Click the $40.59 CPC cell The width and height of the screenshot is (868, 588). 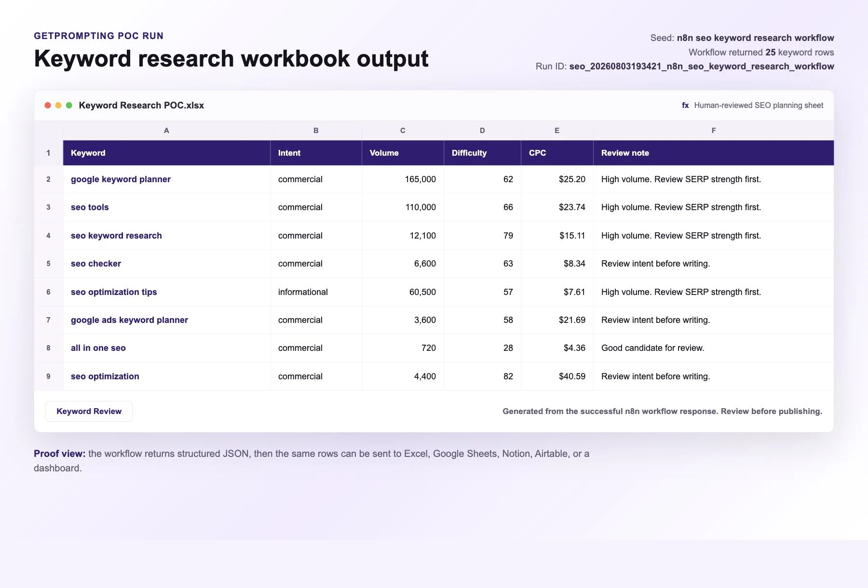click(x=557, y=376)
